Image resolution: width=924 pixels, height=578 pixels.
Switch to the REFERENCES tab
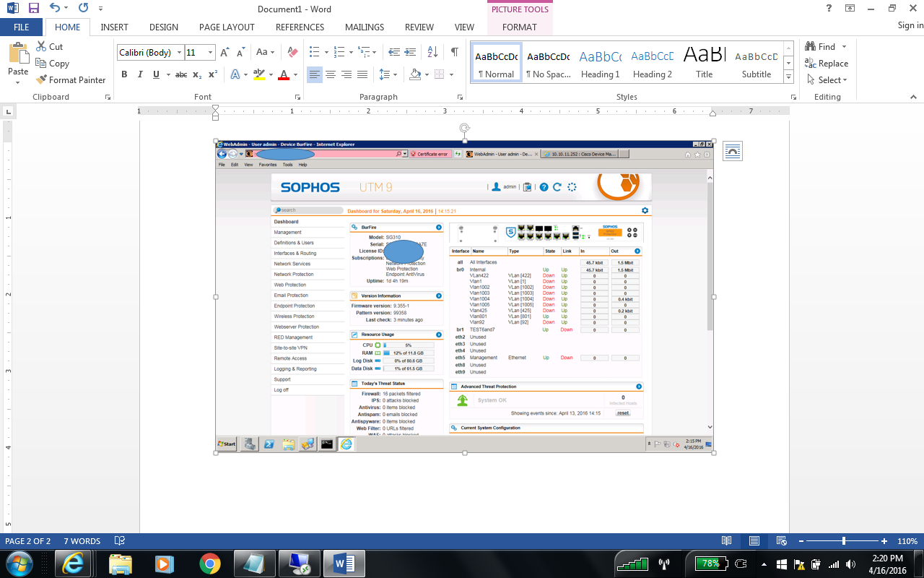300,27
